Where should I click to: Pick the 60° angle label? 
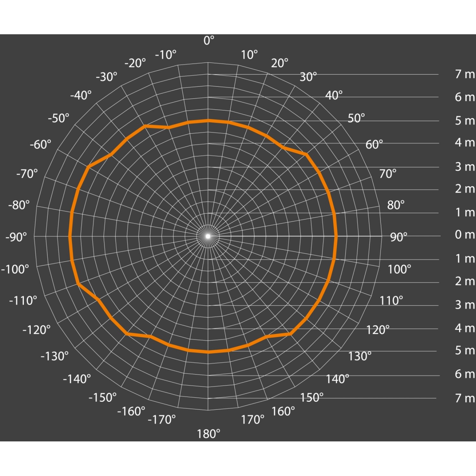click(x=374, y=145)
